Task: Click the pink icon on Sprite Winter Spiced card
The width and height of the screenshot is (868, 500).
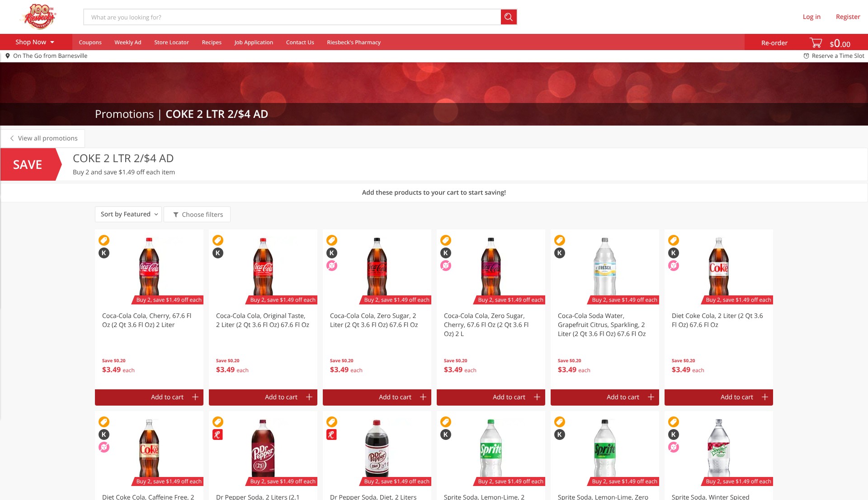Action: [674, 447]
